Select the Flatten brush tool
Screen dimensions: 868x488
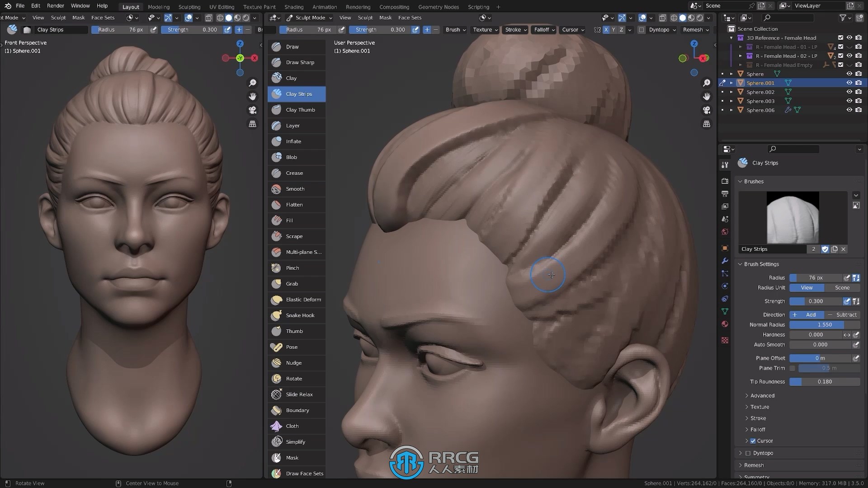pyautogui.click(x=294, y=204)
